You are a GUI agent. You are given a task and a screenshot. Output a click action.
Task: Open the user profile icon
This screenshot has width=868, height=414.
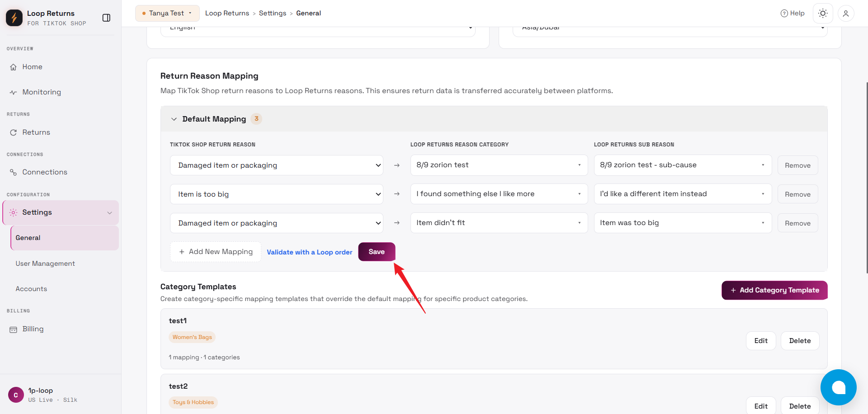(846, 14)
